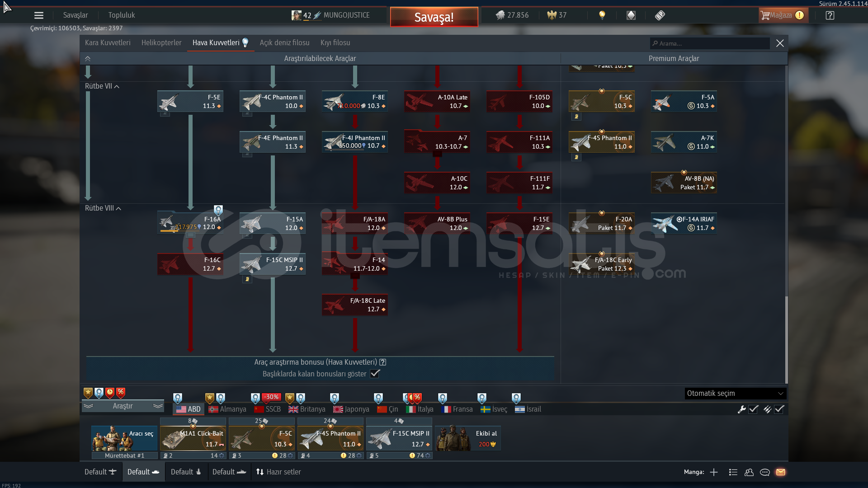Click the gold star bonus icon
Viewport: 868px width, 488px height.
coord(88,393)
